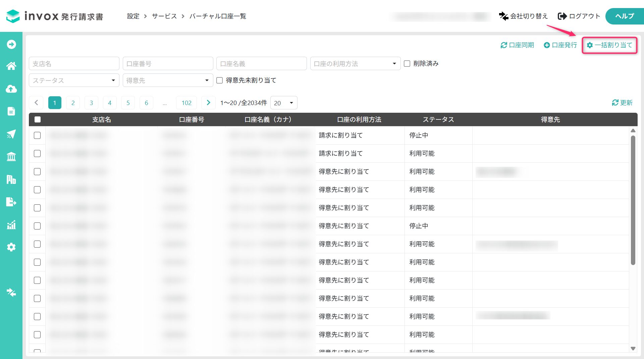Toggle the 得意先未割り当て checkbox
This screenshot has height=359, width=644.
point(219,80)
